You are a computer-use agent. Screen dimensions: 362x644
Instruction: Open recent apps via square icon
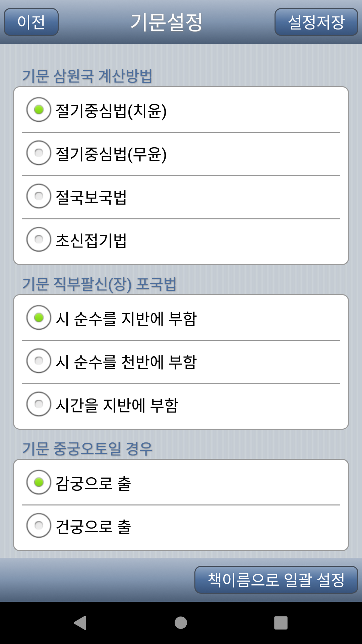pos(281,623)
